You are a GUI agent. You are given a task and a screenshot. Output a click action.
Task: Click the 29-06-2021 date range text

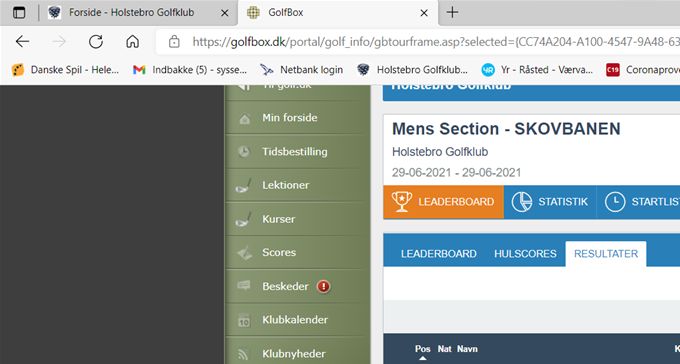tap(456, 173)
